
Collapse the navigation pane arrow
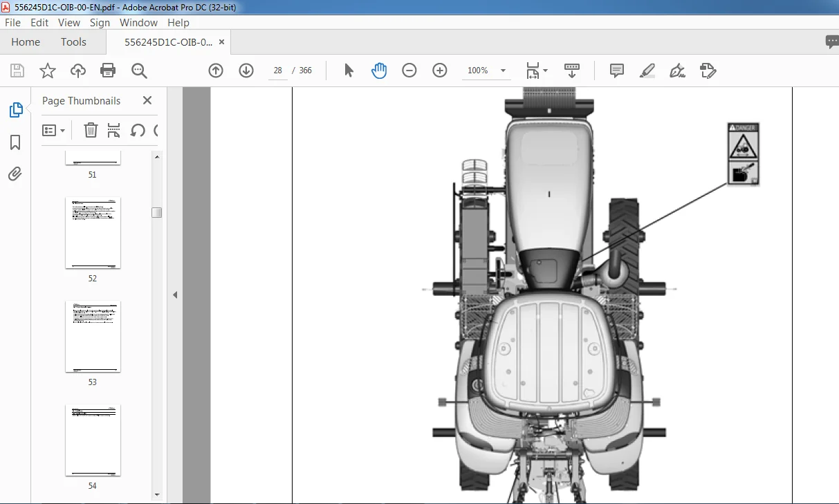[x=175, y=295]
